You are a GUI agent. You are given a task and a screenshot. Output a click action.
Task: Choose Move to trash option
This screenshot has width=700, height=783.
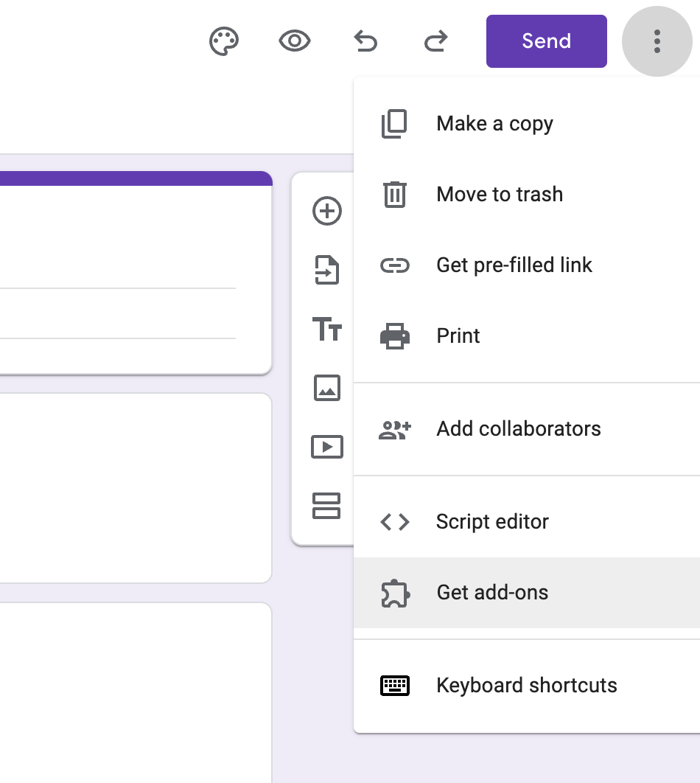pos(500,195)
